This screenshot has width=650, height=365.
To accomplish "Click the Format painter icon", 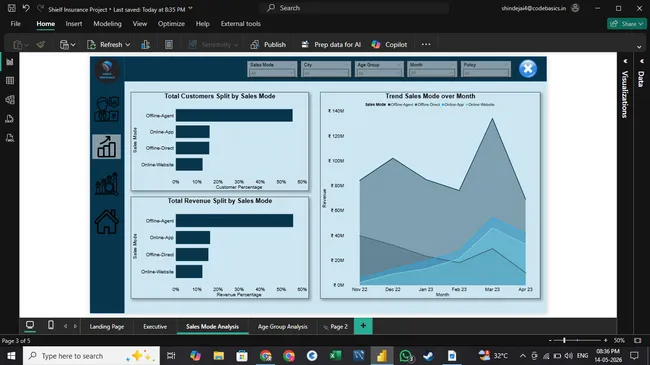I will (41, 44).
